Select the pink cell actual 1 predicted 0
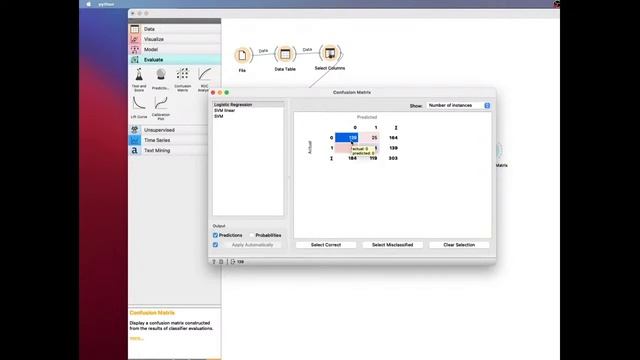The width and height of the screenshot is (640, 360). click(x=343, y=148)
